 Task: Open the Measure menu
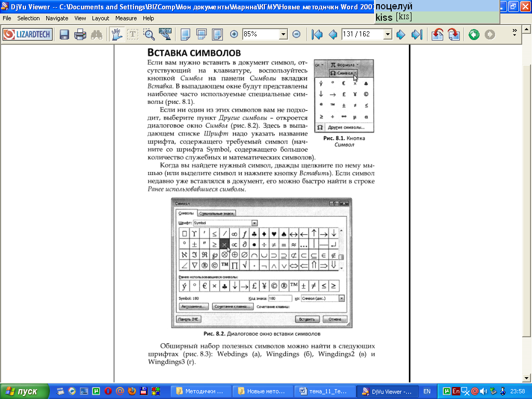point(126,18)
